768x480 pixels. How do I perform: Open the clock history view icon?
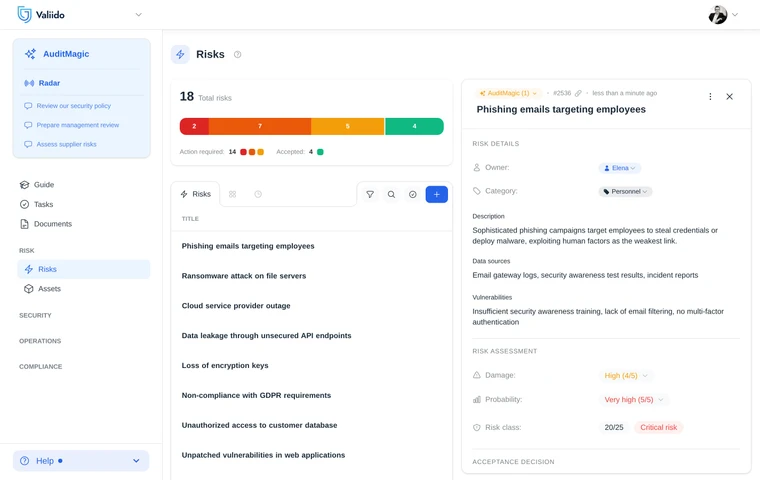click(258, 194)
